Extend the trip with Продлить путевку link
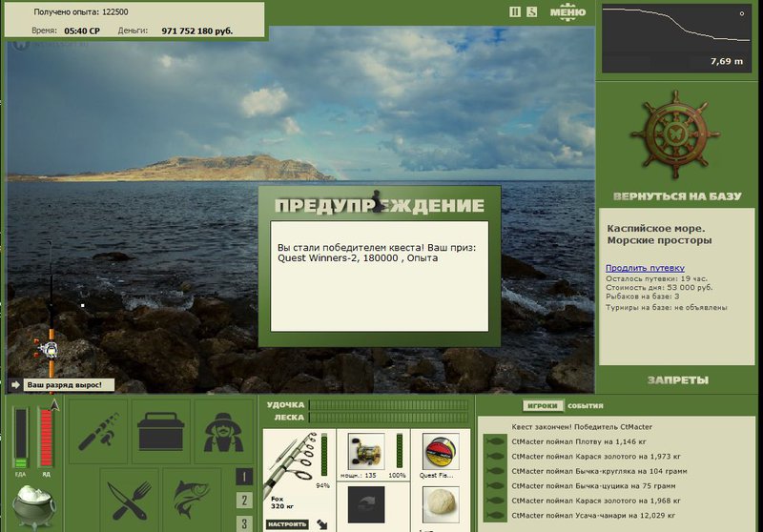This screenshot has width=763, height=532. pos(645,268)
